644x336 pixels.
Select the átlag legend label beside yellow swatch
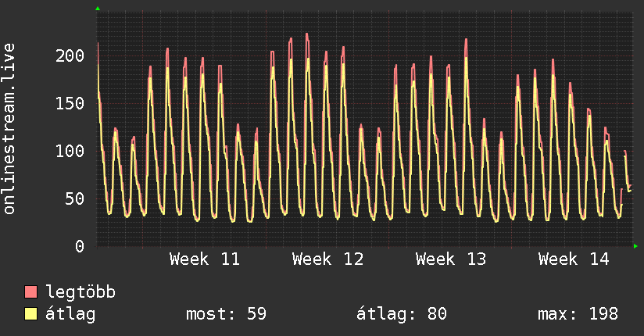[70, 314]
